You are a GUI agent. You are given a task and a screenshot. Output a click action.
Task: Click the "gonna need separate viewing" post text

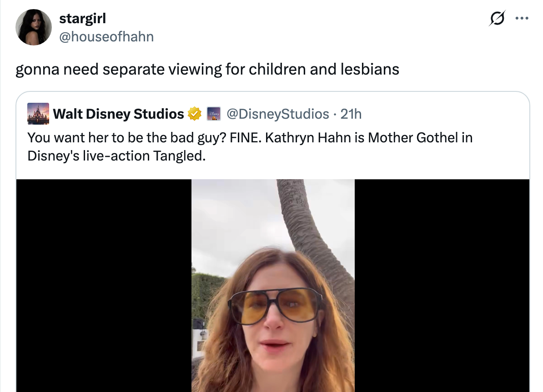point(207,69)
